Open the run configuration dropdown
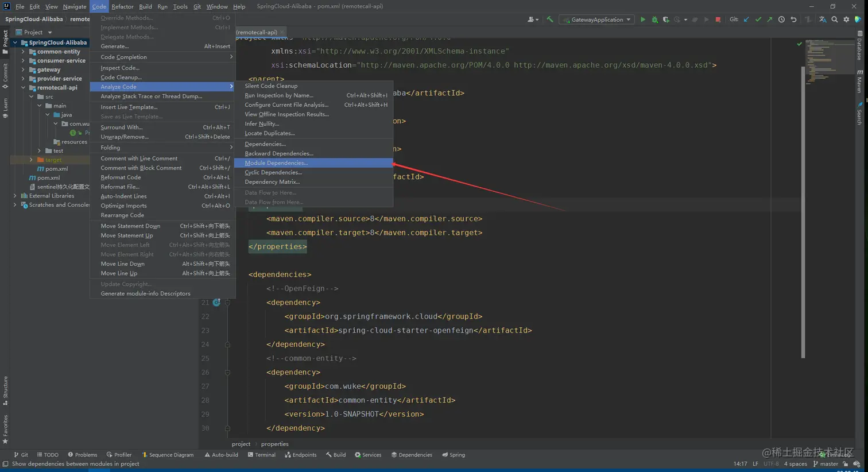 [596, 19]
